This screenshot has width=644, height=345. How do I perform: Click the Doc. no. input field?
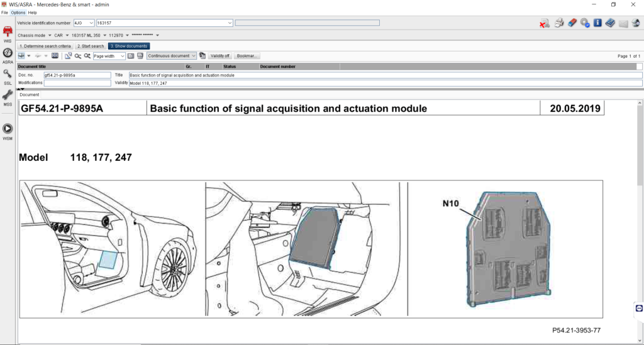(x=77, y=75)
